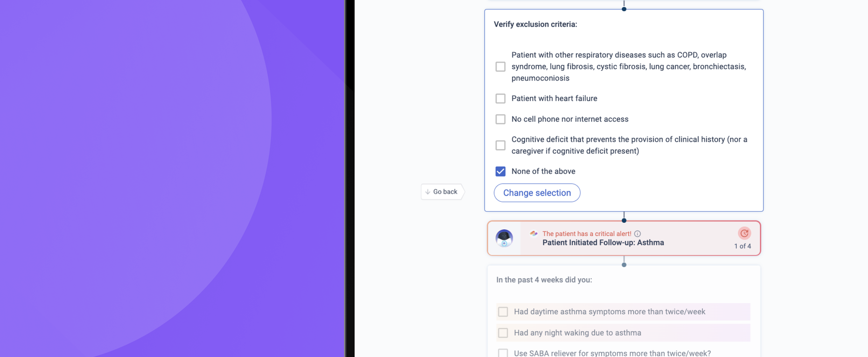Click the None of the above label
The height and width of the screenshot is (357, 868).
point(543,172)
